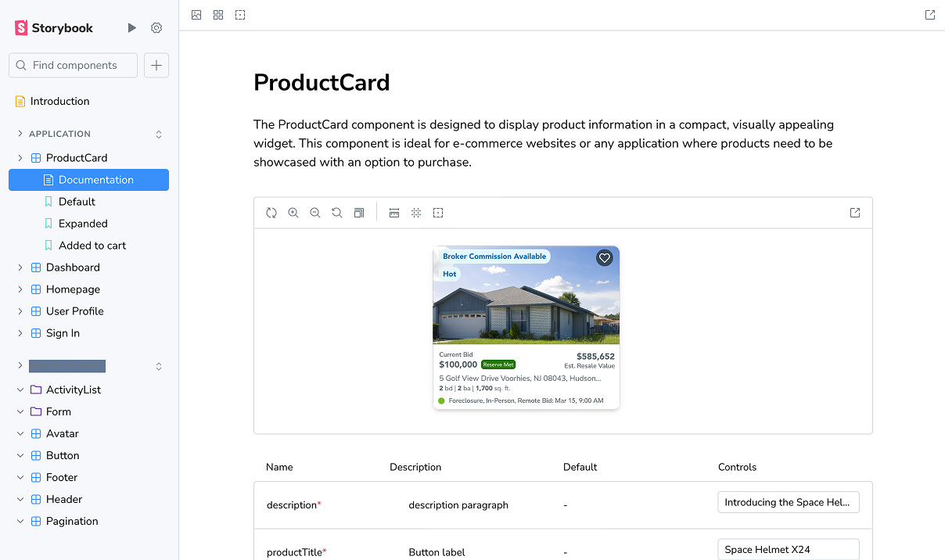Open the settings gear in sidebar header

coord(156,28)
